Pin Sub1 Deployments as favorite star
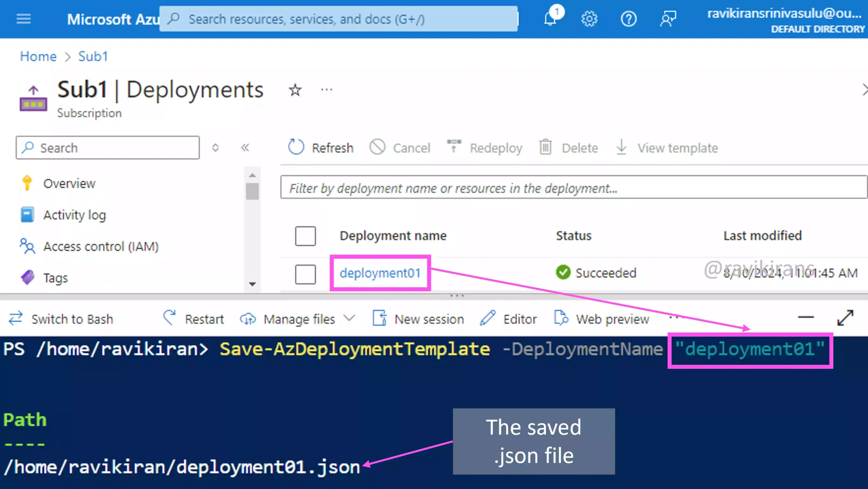This screenshot has height=489, width=868. [x=295, y=90]
